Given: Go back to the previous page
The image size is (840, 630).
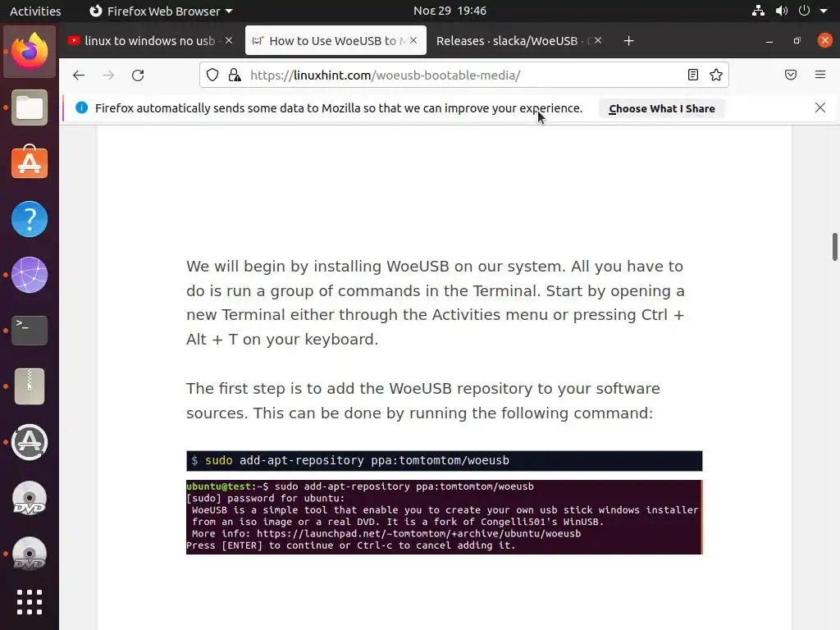Looking at the screenshot, I should tap(79, 75).
